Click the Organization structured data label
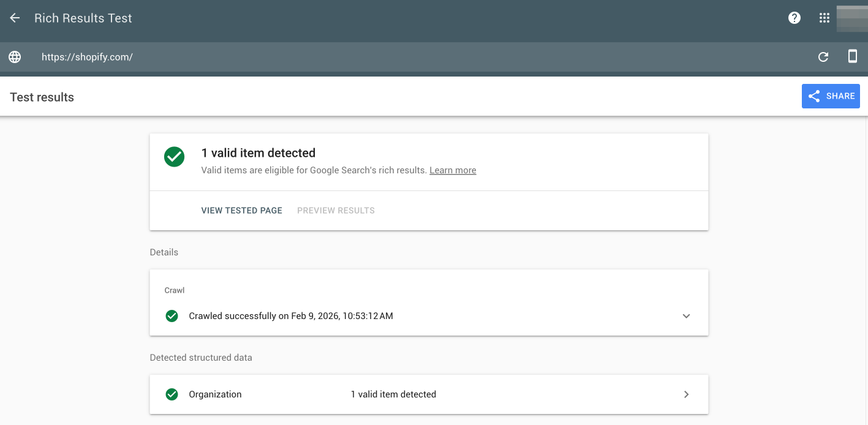Image resolution: width=868 pixels, height=425 pixels. click(215, 394)
